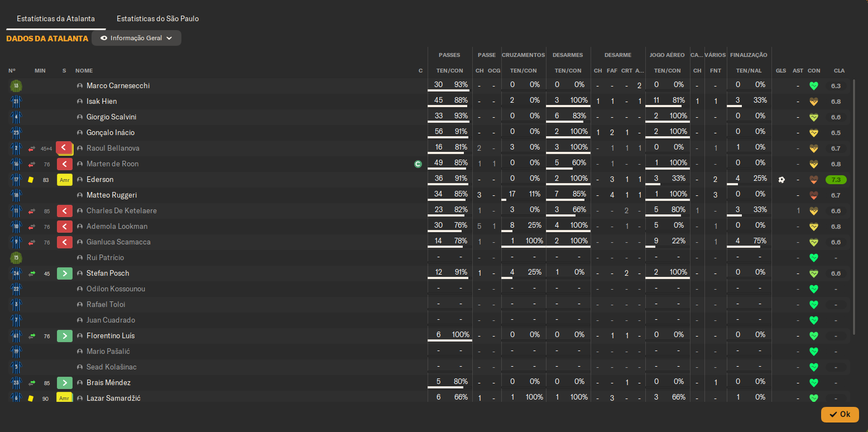The width and height of the screenshot is (868, 432).
Task: Click Ederson's yellow card Amr badge
Action: click(65, 180)
